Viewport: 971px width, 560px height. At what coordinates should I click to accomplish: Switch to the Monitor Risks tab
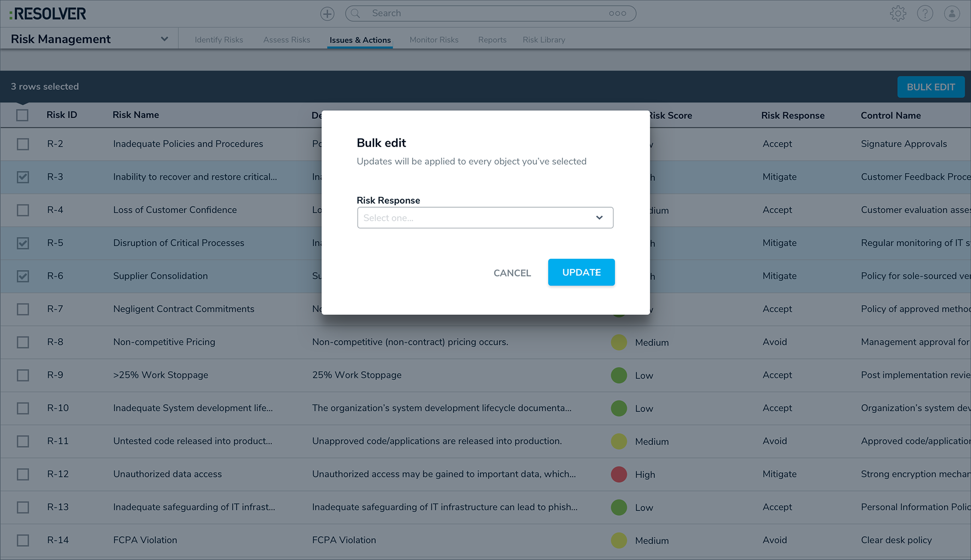pyautogui.click(x=433, y=39)
